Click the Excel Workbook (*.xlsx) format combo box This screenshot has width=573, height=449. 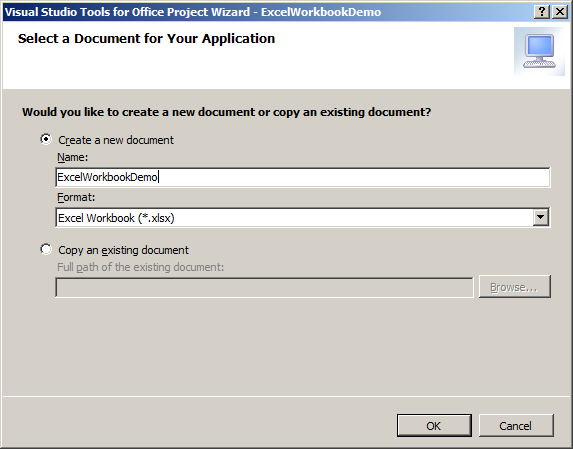tap(303, 217)
